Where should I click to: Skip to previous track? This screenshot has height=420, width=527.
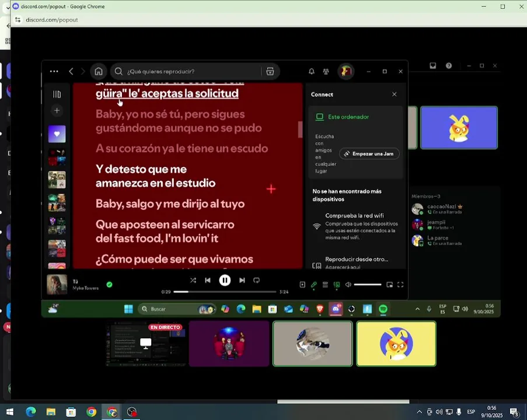coord(208,280)
